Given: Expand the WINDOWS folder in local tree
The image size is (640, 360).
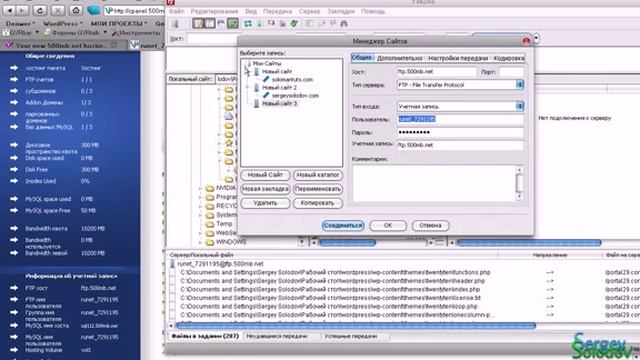Looking at the screenshot, I should coord(200,242).
